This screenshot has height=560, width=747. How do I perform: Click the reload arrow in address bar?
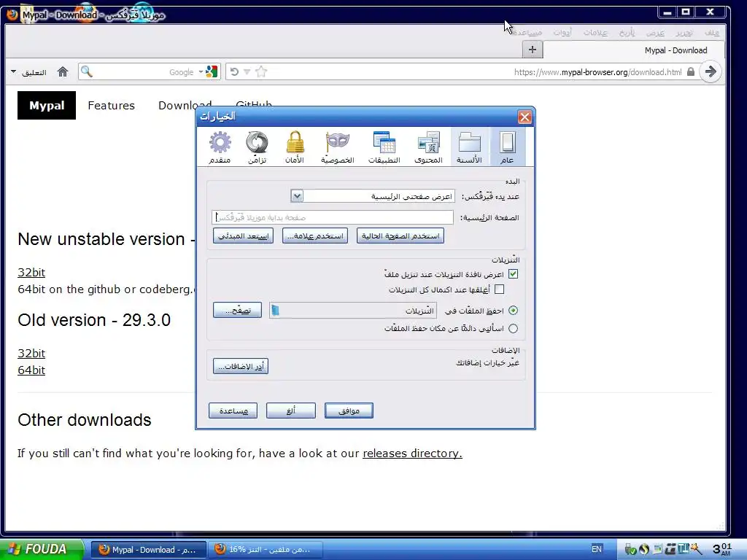click(234, 72)
